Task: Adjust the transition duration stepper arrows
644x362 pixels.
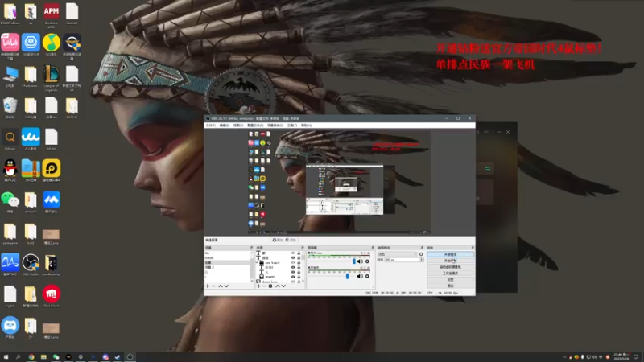Action: (421, 259)
